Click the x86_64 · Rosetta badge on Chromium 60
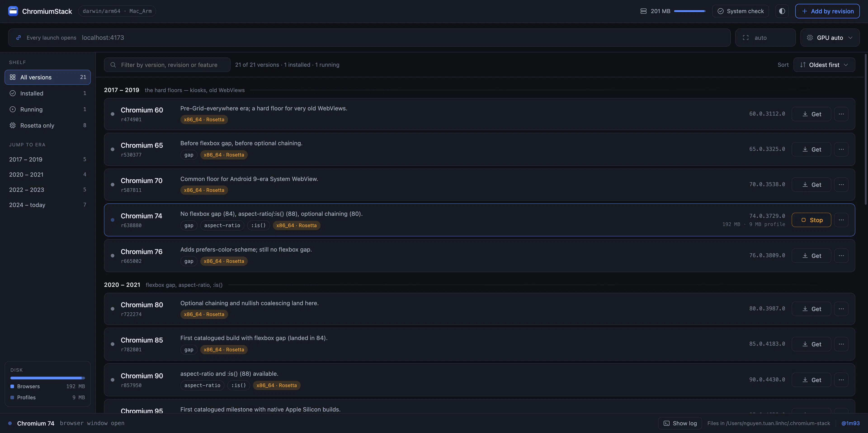This screenshot has height=433, width=868. pos(204,119)
